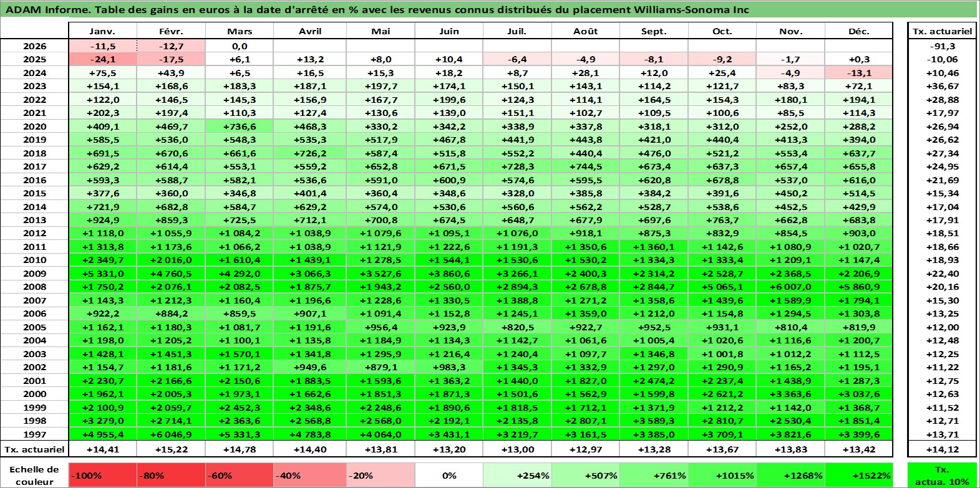Viewport: 980px width, 488px height.
Task: Select the cell showing +2 474,2
Action: [654, 381]
